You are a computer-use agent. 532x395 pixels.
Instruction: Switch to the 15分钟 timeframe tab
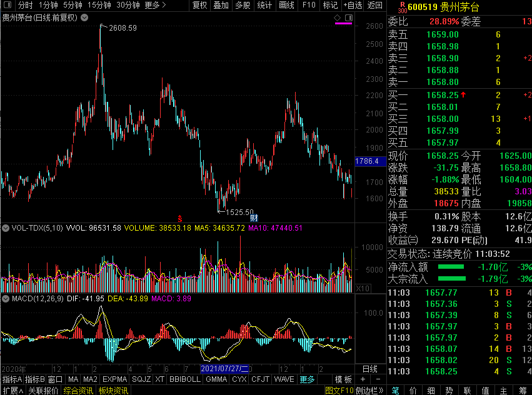coord(99,5)
